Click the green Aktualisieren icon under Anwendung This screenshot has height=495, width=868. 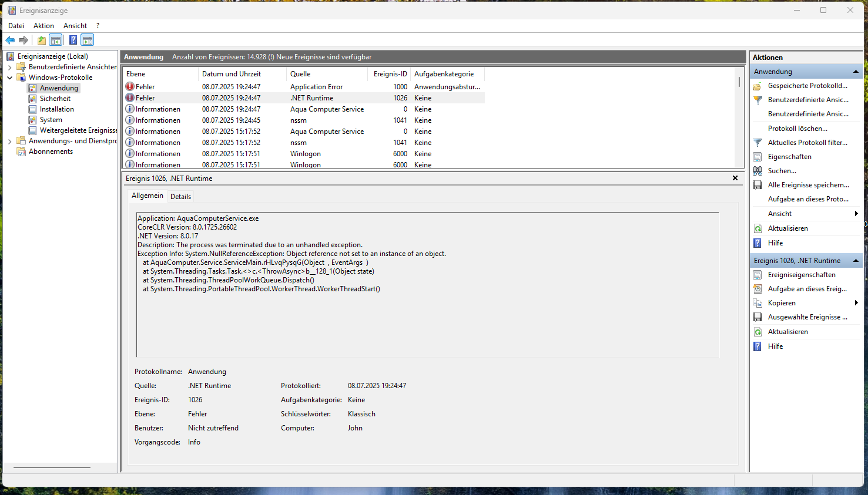tap(758, 228)
